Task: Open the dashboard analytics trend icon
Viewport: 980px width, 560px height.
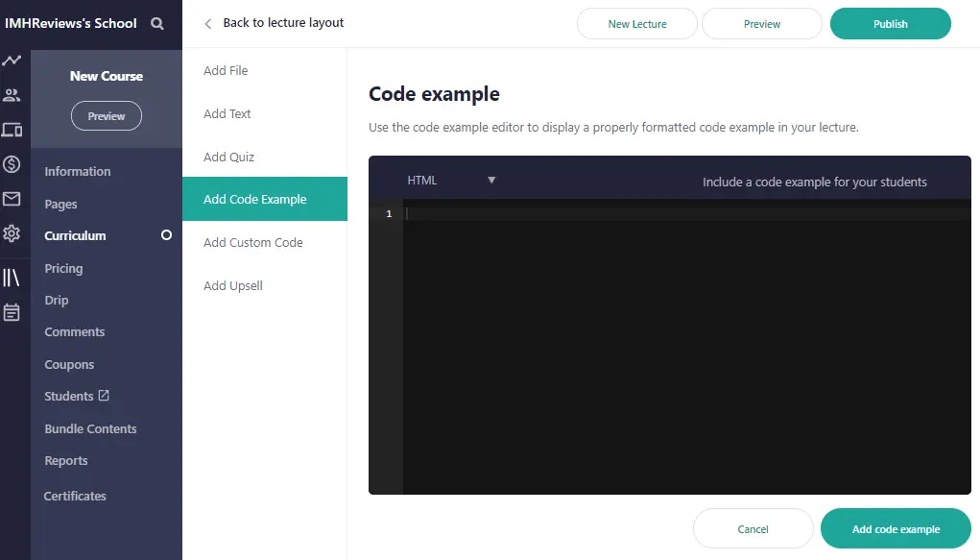Action: [x=12, y=61]
